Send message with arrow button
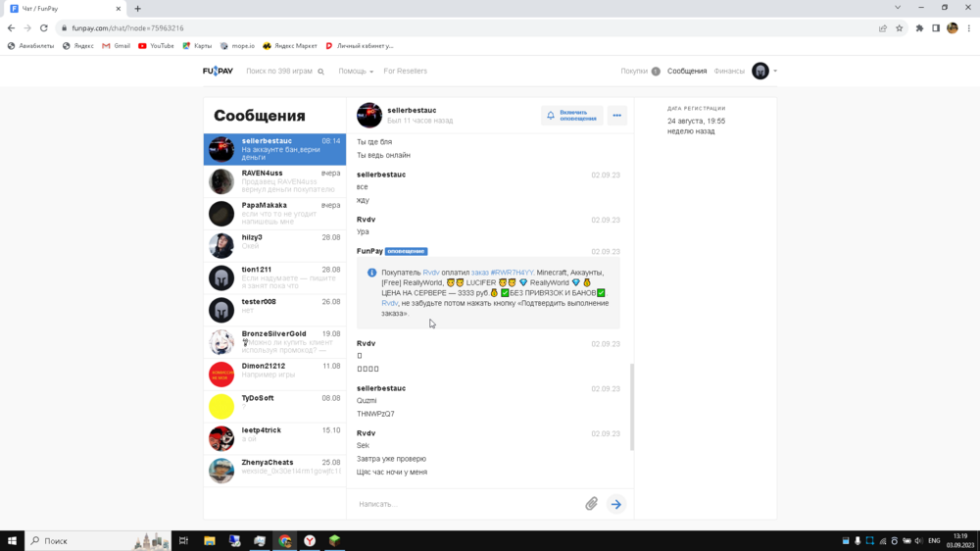The width and height of the screenshot is (980, 551). 616,504
